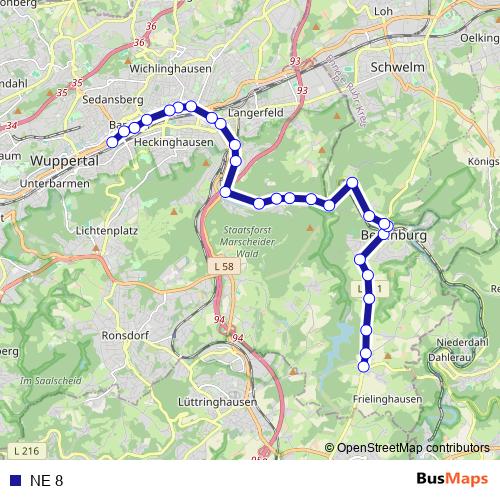500x500 pixels.
Task: Click the Lüttringhausen place label
Action: click(x=217, y=402)
